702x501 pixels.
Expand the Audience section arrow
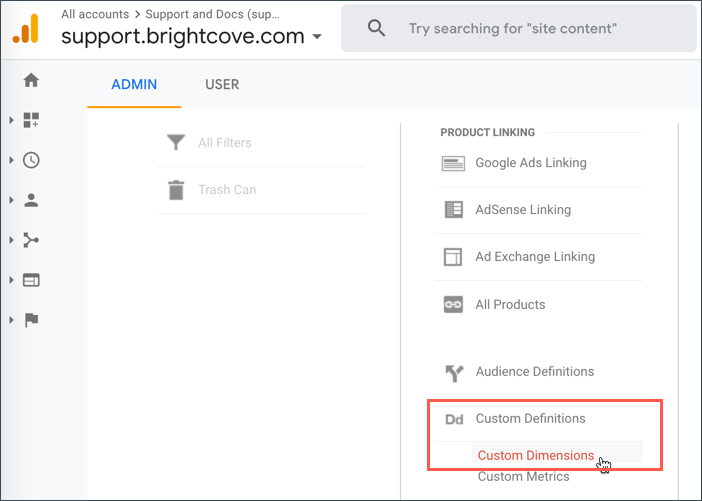point(11,200)
